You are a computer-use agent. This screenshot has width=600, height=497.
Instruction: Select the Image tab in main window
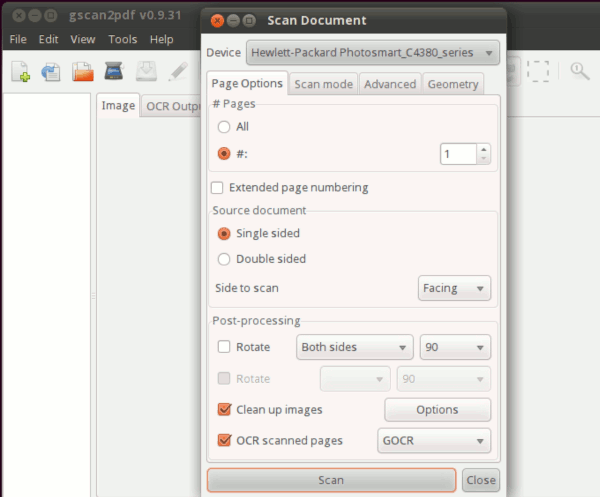(118, 106)
